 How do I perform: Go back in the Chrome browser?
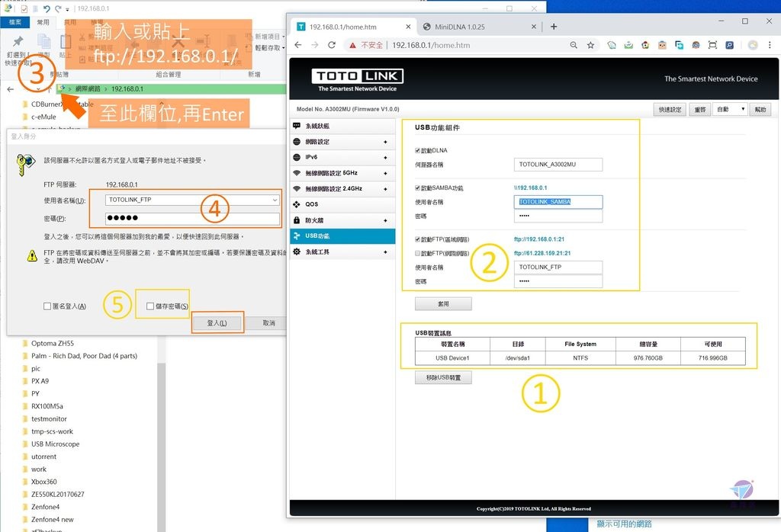coord(298,45)
